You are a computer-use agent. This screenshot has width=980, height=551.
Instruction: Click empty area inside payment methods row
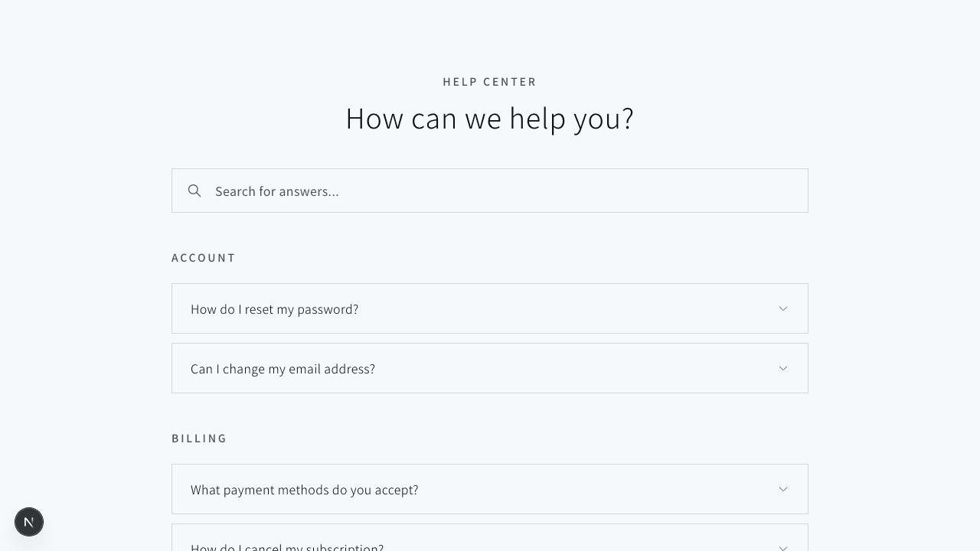597,490
